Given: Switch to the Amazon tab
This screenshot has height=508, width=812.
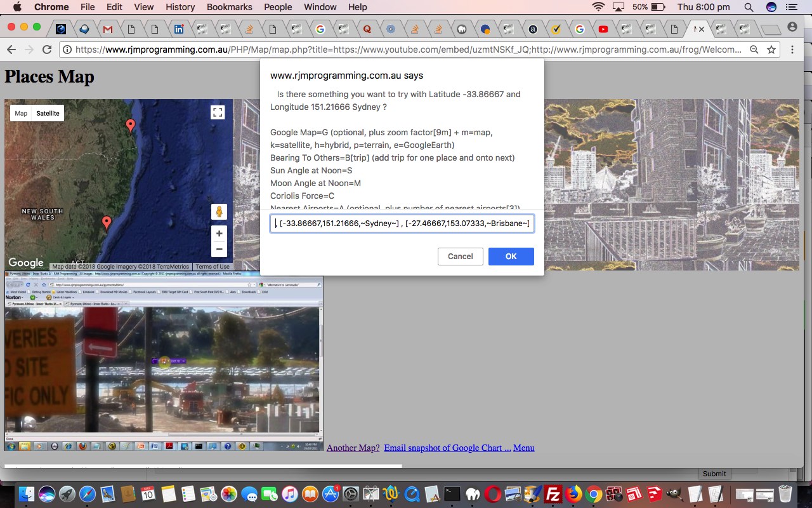Looking at the screenshot, I should pyautogui.click(x=533, y=29).
